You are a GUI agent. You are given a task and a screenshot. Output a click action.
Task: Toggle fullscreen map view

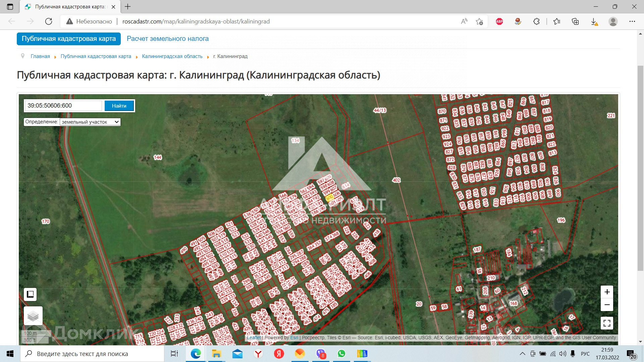[607, 323]
